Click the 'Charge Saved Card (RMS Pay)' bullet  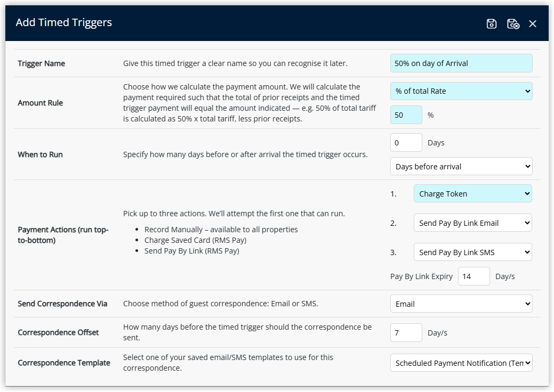click(x=195, y=240)
